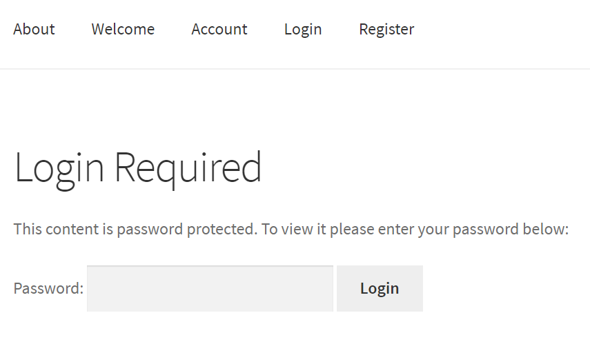Click the "Login Required" heading
This screenshot has height=364, width=590.
138,168
